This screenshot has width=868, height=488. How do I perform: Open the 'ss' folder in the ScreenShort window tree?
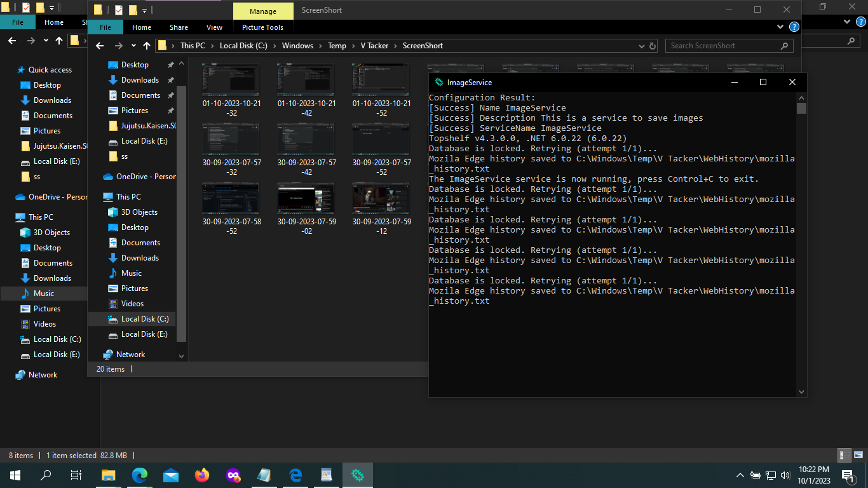click(124, 156)
